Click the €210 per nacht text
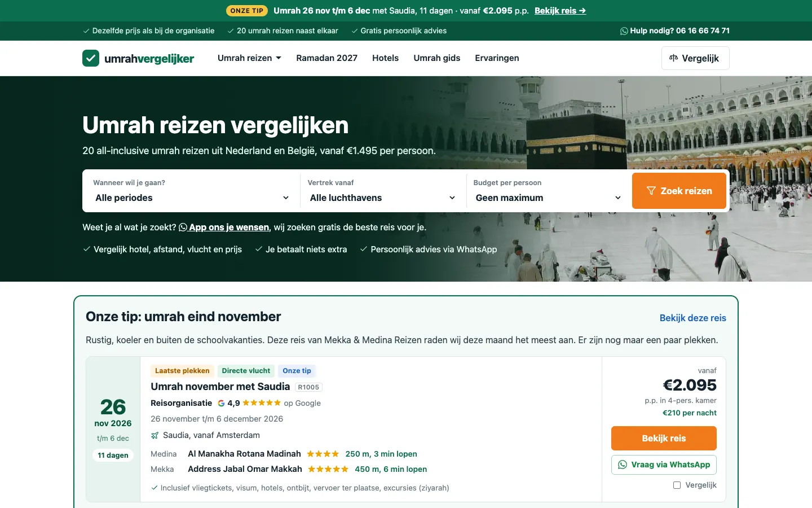The height and width of the screenshot is (508, 812). 690,413
